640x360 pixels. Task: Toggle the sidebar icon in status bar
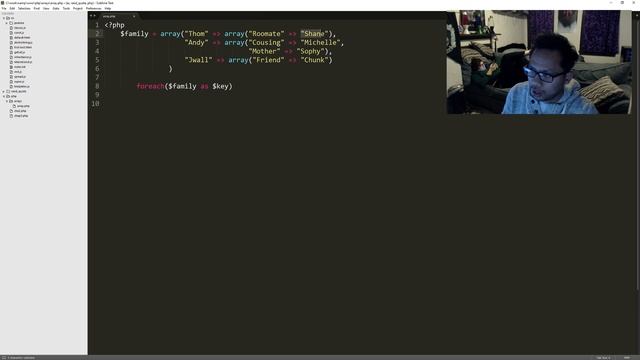tap(3, 358)
